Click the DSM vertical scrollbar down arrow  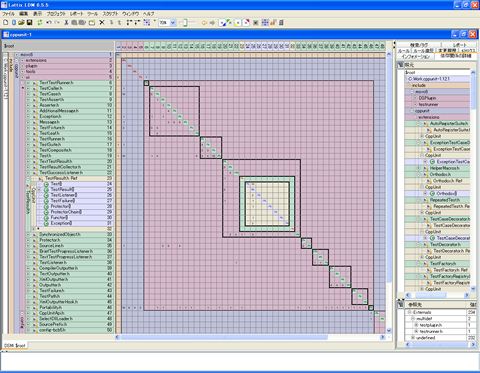click(388, 330)
